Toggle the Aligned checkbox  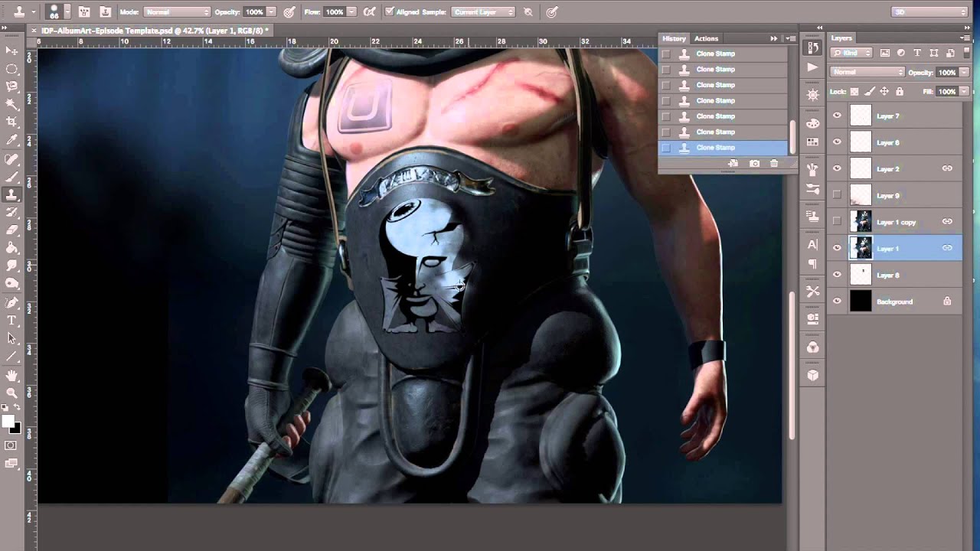click(390, 12)
